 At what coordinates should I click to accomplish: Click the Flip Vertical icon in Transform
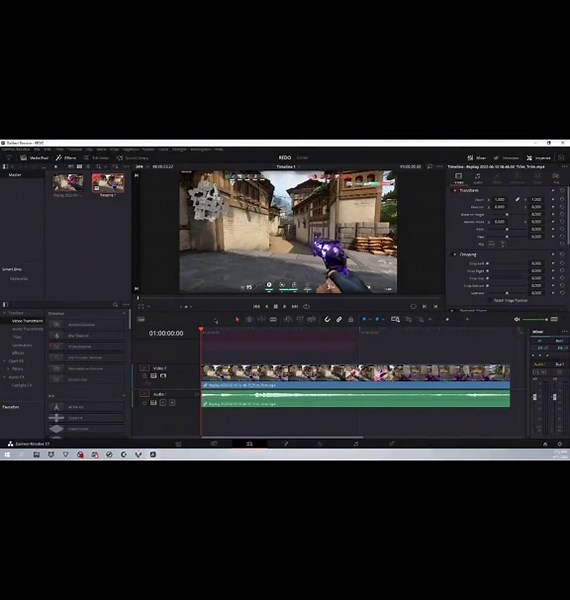[502, 244]
